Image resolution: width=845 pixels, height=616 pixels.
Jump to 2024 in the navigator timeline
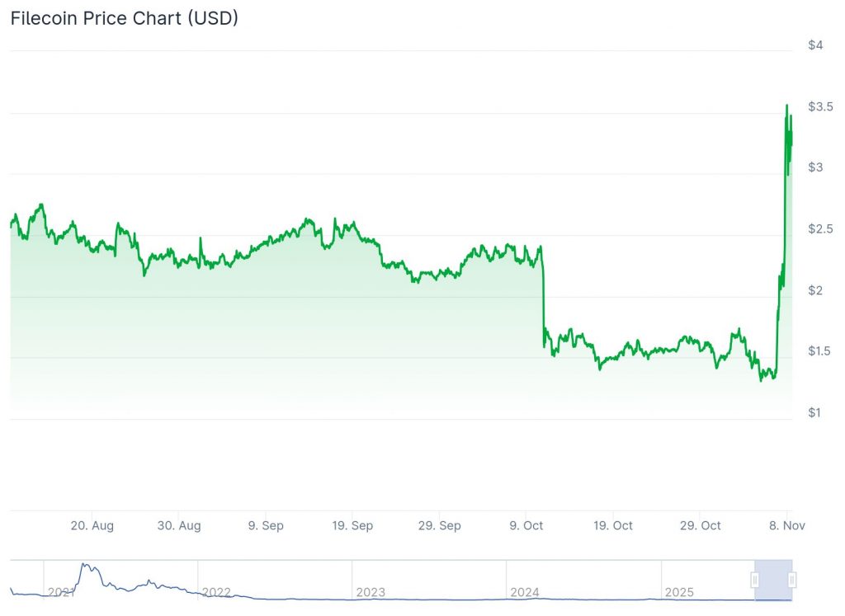(x=525, y=592)
